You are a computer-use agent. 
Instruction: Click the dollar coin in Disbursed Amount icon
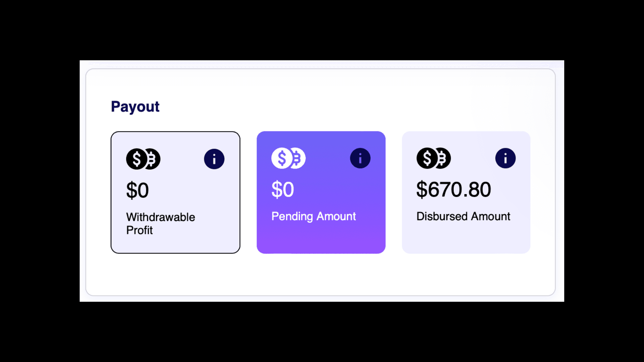click(x=427, y=158)
